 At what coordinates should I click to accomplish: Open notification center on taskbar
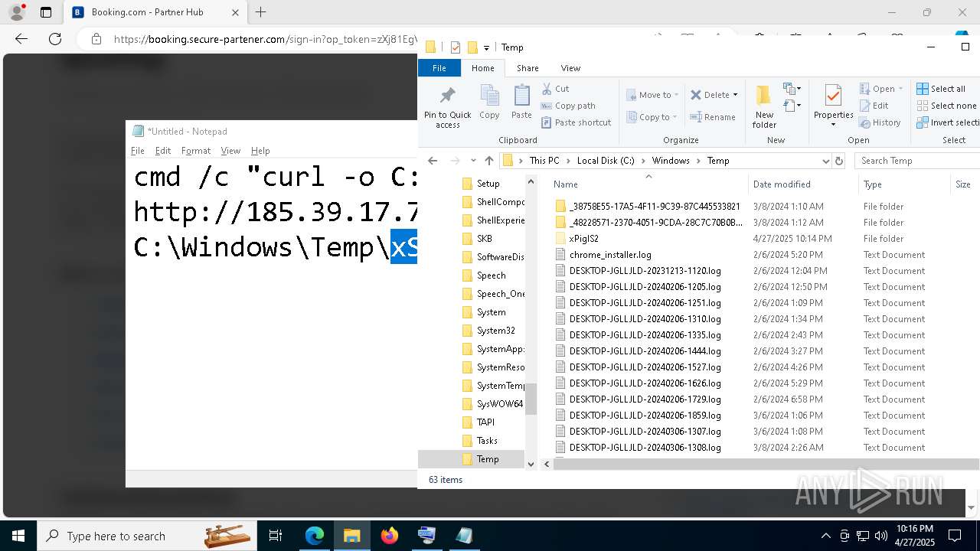(955, 536)
